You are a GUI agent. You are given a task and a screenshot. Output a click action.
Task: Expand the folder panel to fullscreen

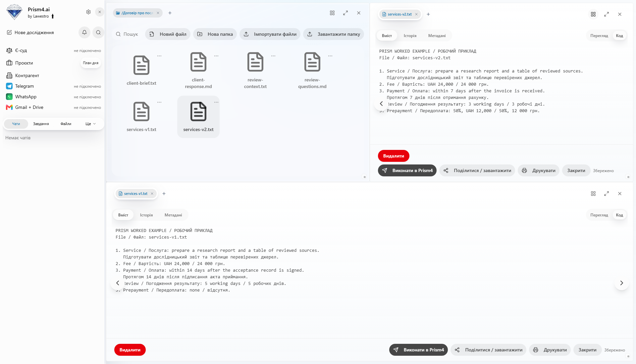click(345, 13)
